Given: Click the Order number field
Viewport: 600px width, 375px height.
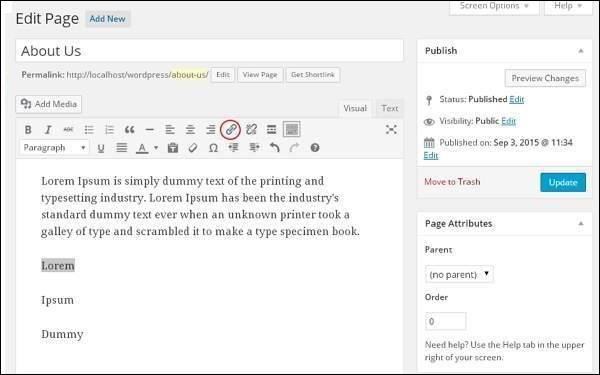Looking at the screenshot, I should [x=445, y=321].
